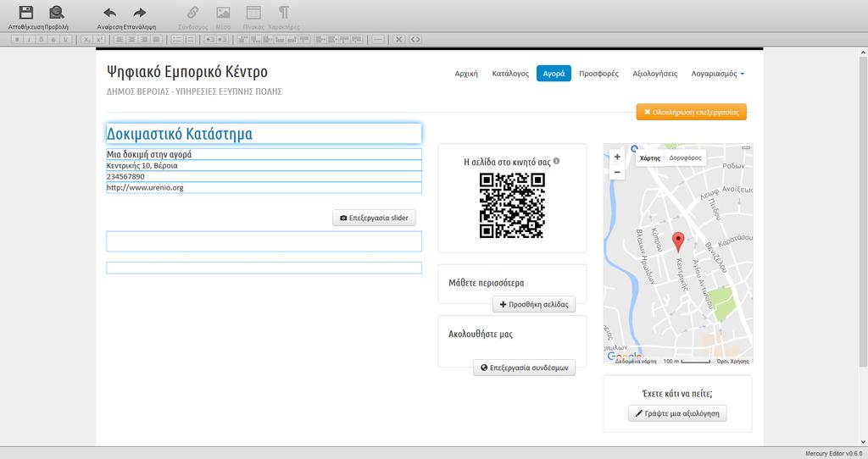Screen dimensions: 868x459
Task: Open the HTML source editor
Action: (415, 40)
